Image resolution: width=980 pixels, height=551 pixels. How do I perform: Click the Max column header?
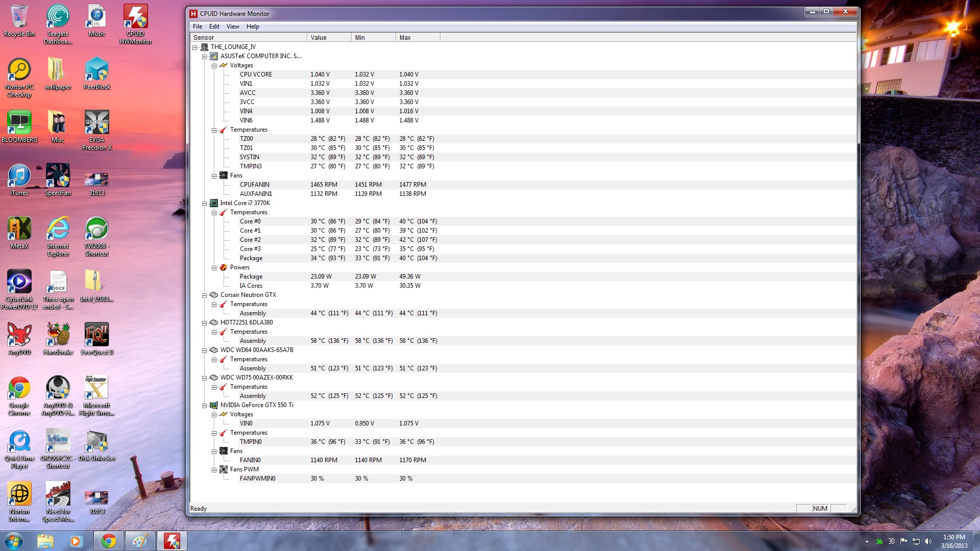coord(418,37)
